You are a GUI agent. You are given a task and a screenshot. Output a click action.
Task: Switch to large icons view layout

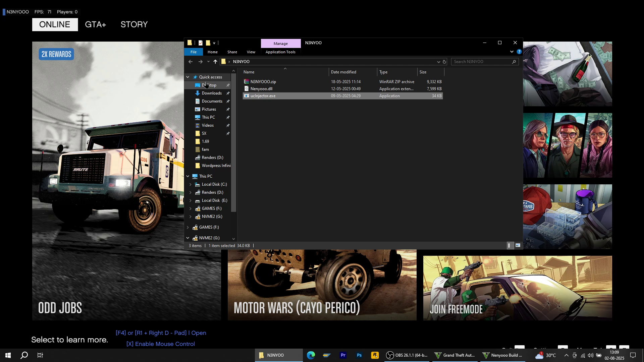[518, 246]
